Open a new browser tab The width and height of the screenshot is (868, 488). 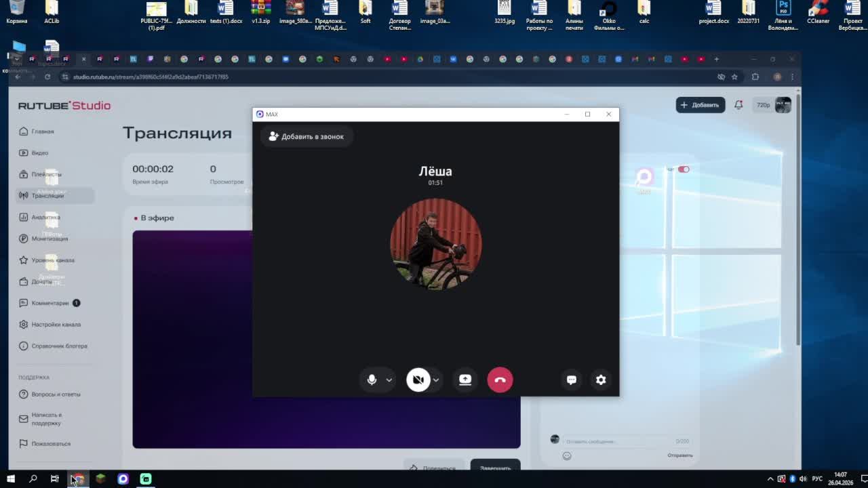[717, 59]
